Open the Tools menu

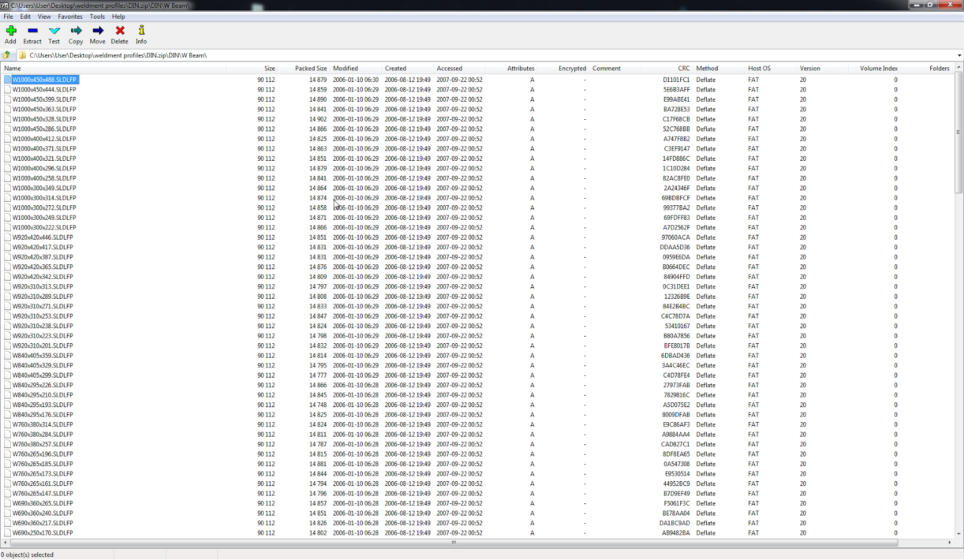[97, 16]
